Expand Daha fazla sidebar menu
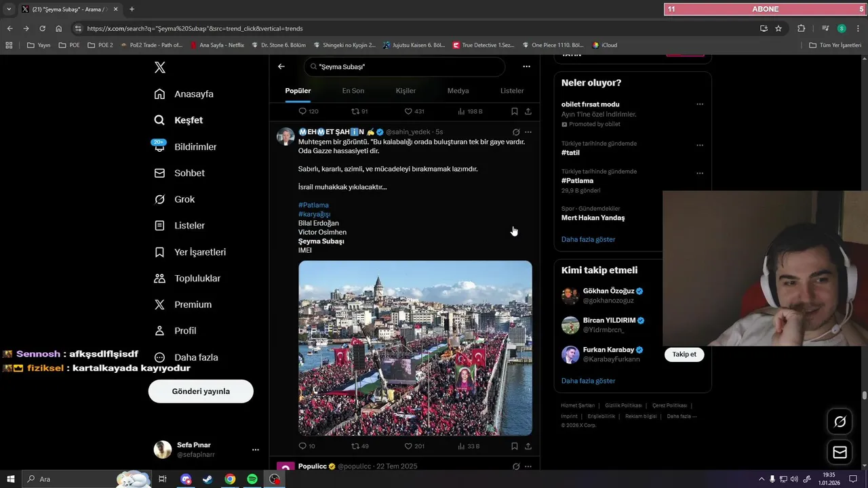Viewport: 868px width, 488px height. pos(186,357)
